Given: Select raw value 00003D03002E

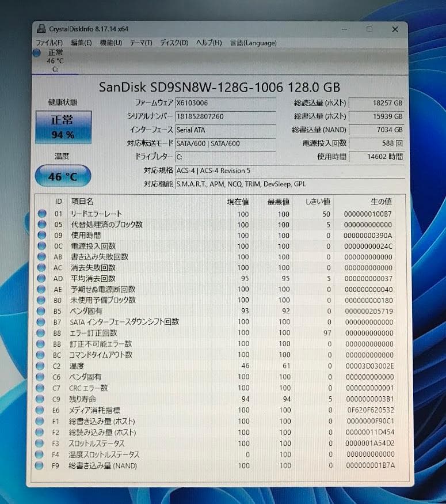Looking at the screenshot, I should (x=369, y=366).
